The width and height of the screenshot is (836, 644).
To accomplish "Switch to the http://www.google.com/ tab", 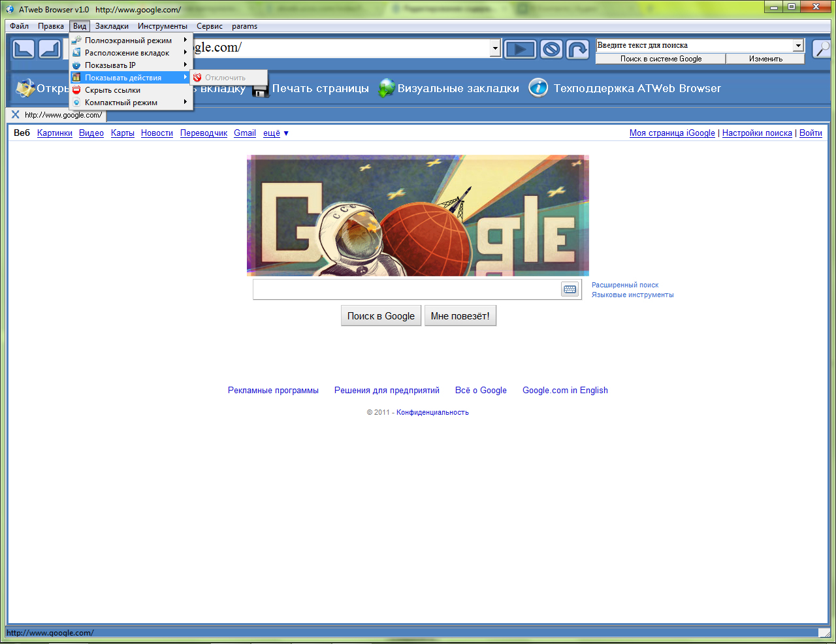I will pyautogui.click(x=63, y=115).
